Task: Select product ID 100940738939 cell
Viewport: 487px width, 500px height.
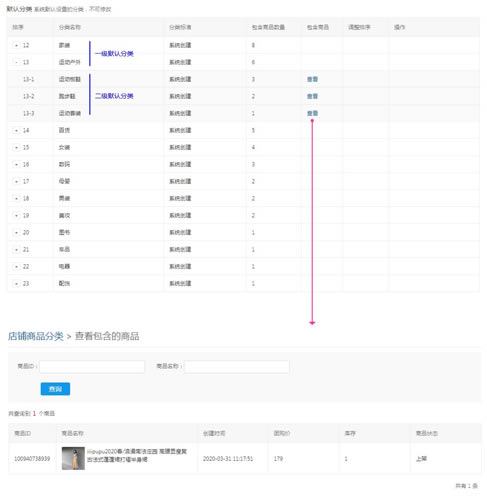Action: [x=32, y=459]
